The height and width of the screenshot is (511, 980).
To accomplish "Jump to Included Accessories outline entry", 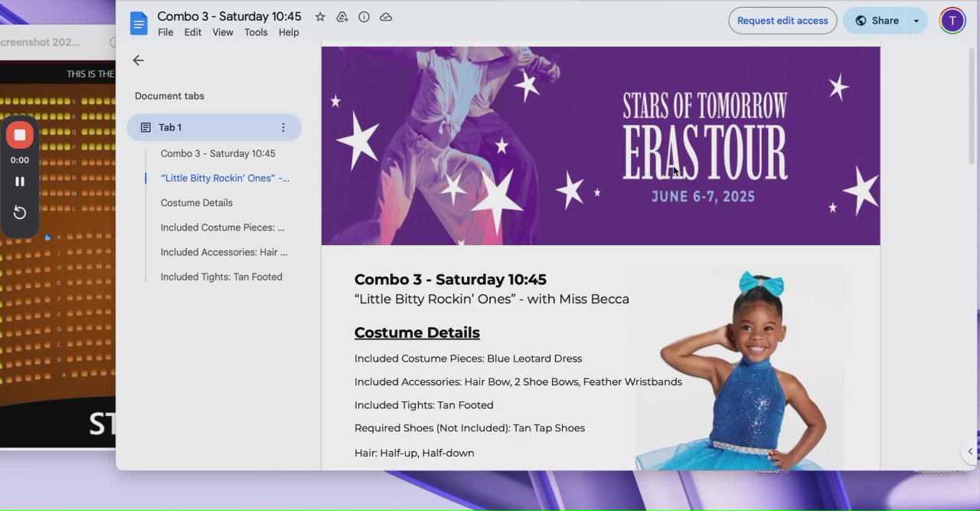I will tap(224, 252).
